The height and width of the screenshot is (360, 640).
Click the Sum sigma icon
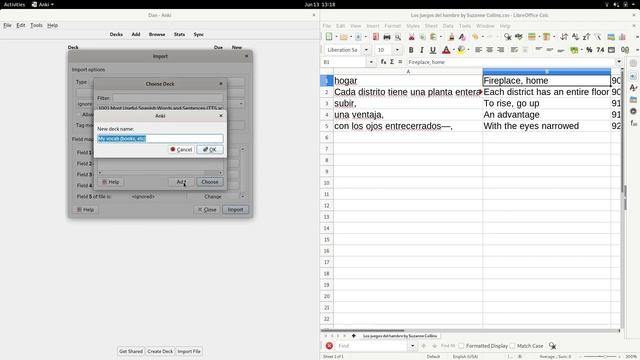pyautogui.click(x=392, y=62)
